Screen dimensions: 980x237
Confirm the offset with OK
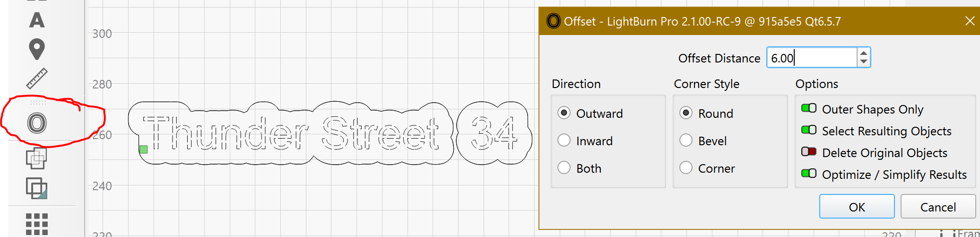click(857, 207)
